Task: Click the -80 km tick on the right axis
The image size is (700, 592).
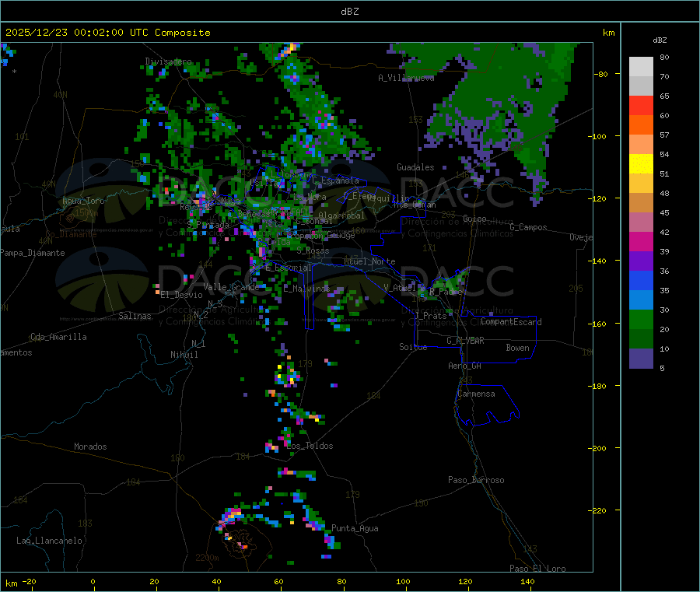Action: pos(600,74)
